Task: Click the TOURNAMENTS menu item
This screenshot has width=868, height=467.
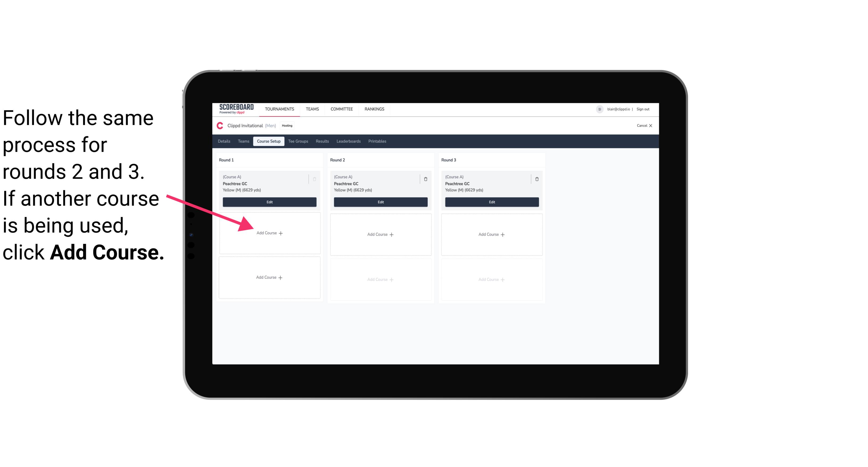Action: (x=279, y=109)
